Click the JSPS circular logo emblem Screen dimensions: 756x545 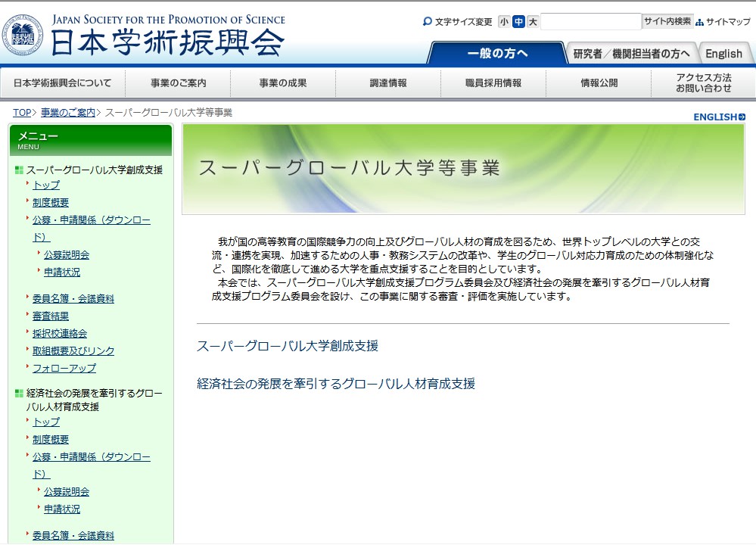[22, 35]
